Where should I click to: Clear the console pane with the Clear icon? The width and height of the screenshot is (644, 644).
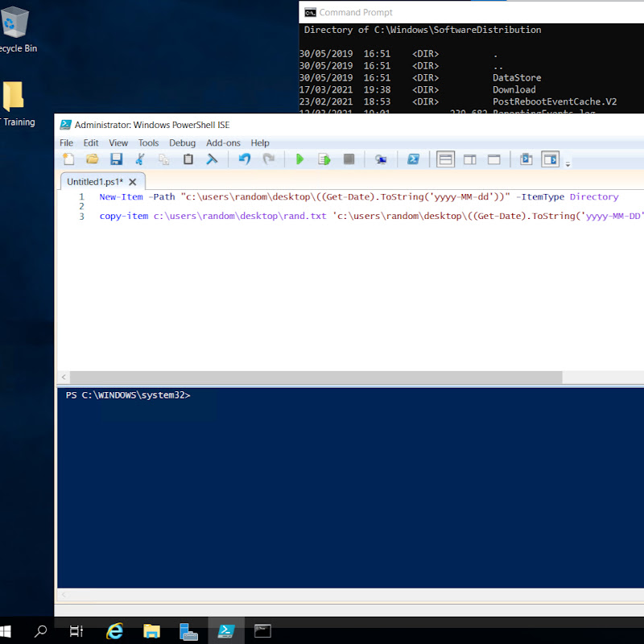coord(212,159)
